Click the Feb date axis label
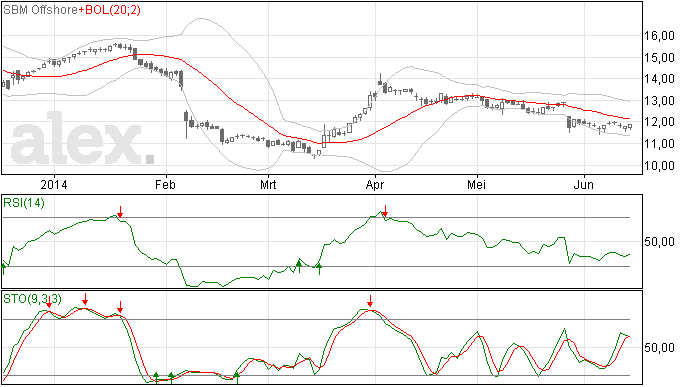Screen dimensions: 690x387 (x=165, y=184)
